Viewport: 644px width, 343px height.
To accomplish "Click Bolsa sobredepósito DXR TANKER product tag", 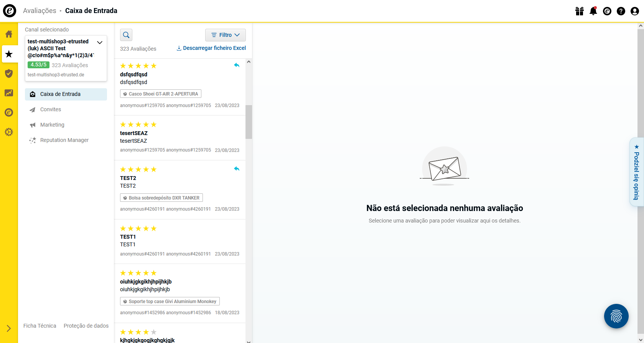I will click(161, 198).
